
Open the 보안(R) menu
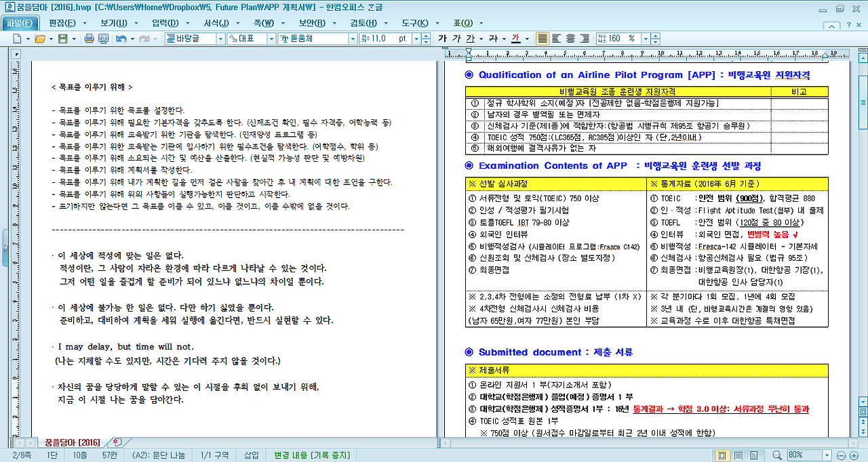313,23
